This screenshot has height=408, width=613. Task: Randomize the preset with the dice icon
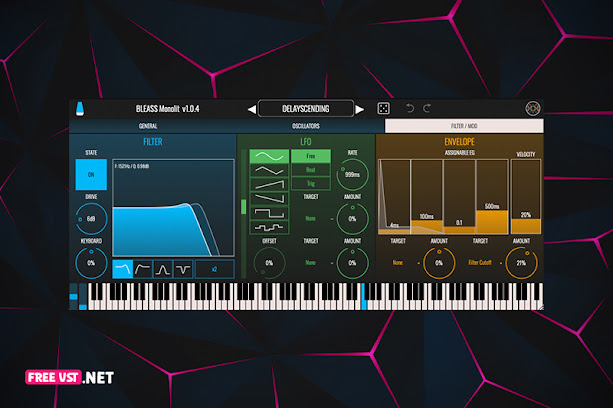[x=384, y=108]
